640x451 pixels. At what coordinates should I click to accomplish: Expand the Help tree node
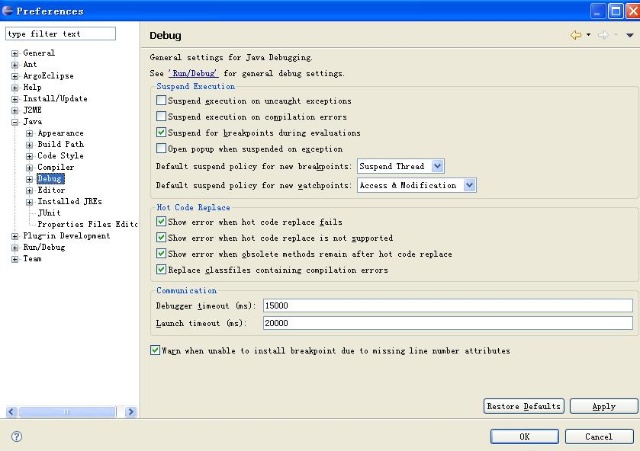click(15, 87)
